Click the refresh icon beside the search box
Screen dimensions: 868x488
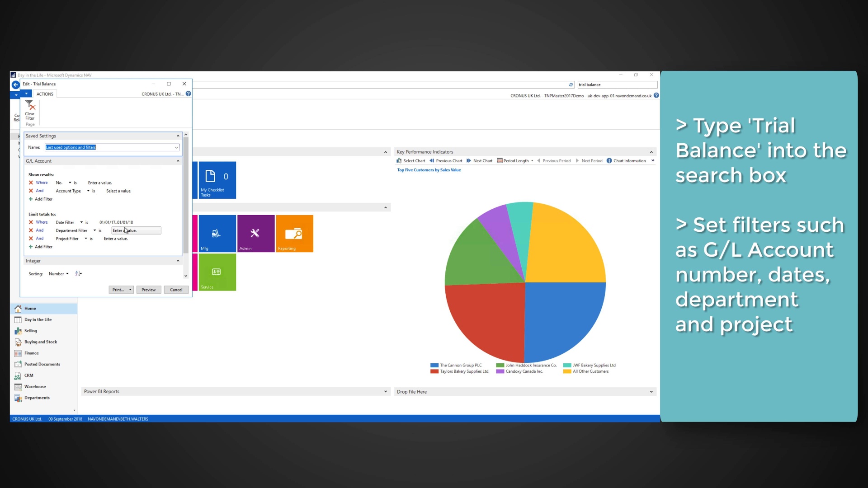coord(571,84)
